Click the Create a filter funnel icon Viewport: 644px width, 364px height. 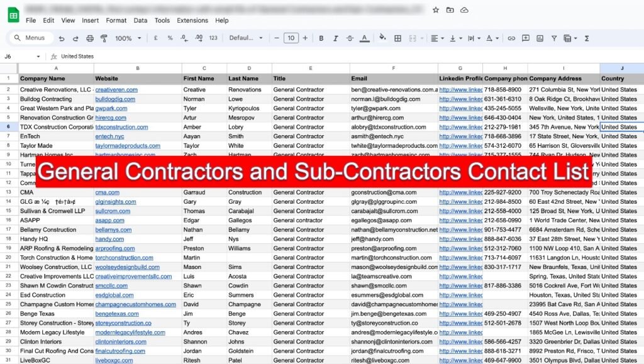click(553, 38)
